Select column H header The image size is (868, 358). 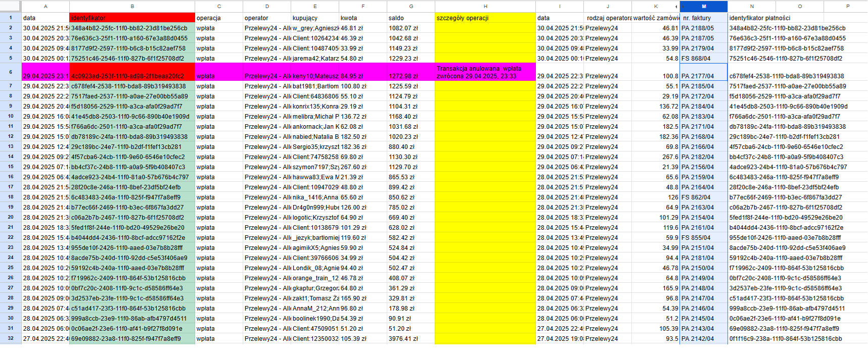tap(485, 7)
